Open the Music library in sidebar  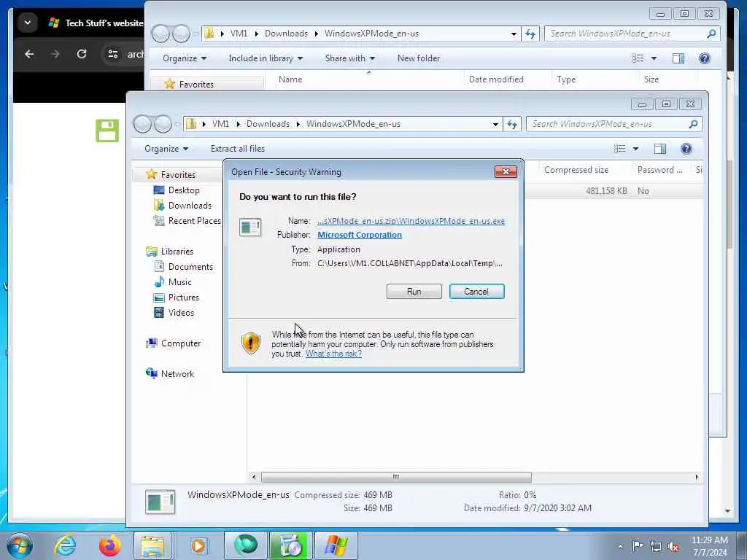[179, 282]
